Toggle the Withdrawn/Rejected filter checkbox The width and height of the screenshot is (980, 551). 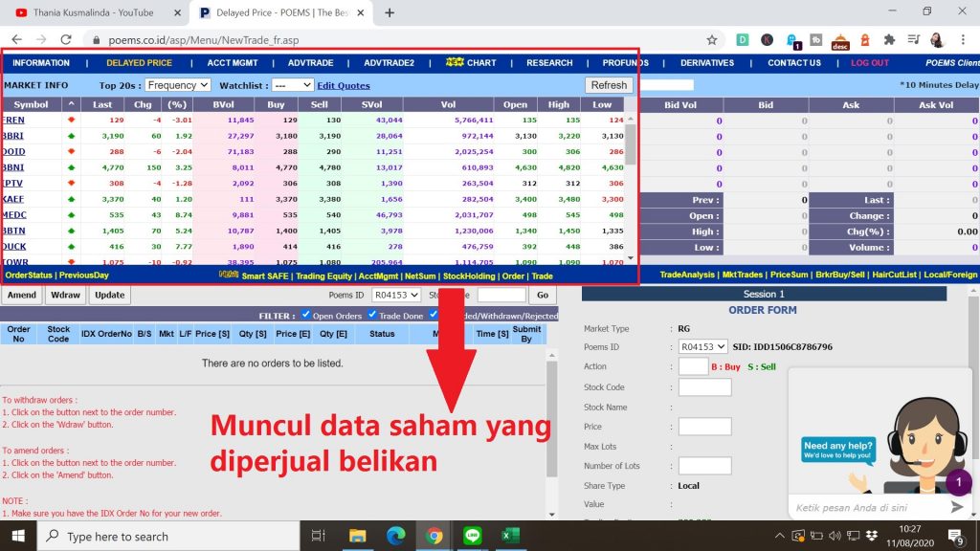tap(434, 315)
